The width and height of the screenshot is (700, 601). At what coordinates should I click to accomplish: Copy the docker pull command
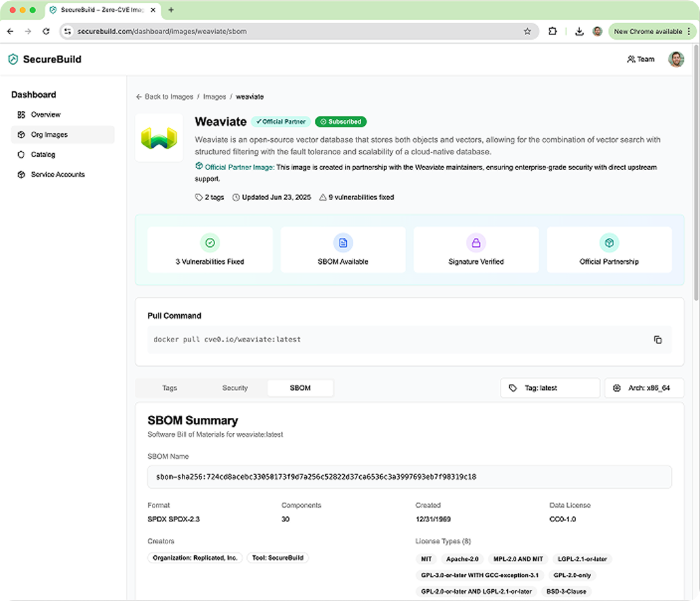point(658,340)
